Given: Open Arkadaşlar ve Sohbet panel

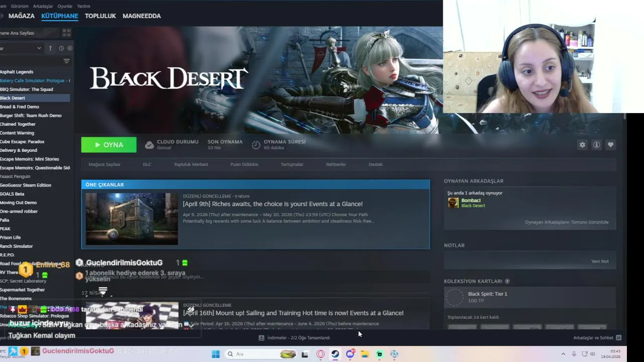Looking at the screenshot, I should (x=597, y=338).
